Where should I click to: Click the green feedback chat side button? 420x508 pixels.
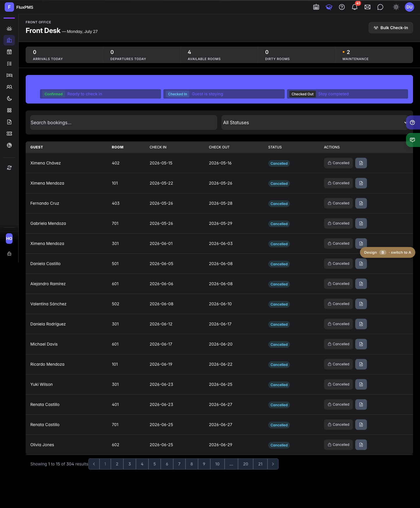(413, 140)
